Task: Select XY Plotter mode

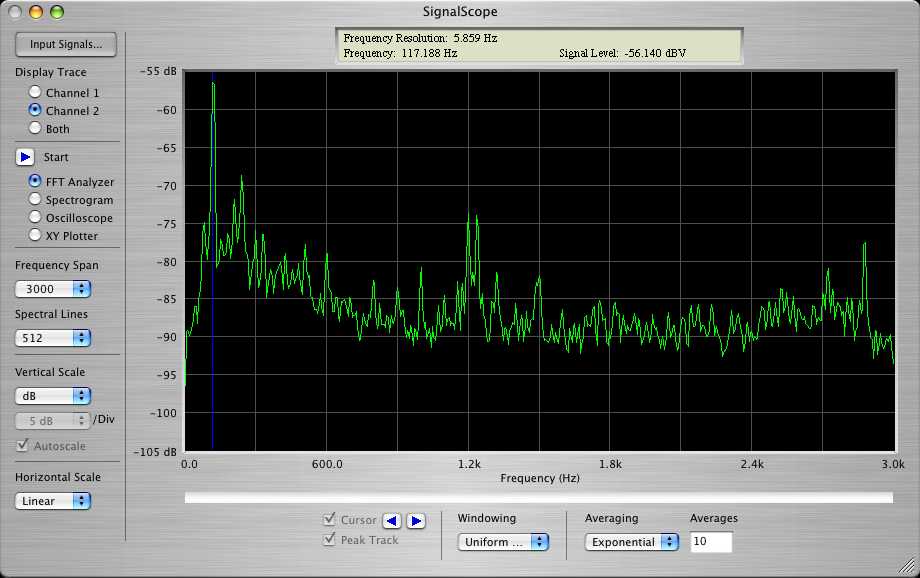Action: coord(35,236)
